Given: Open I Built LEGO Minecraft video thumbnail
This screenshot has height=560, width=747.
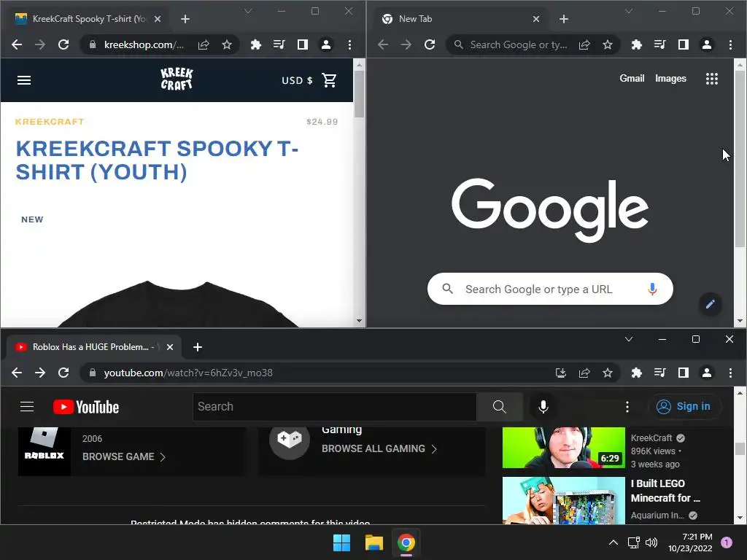Looking at the screenshot, I should click(x=564, y=500).
